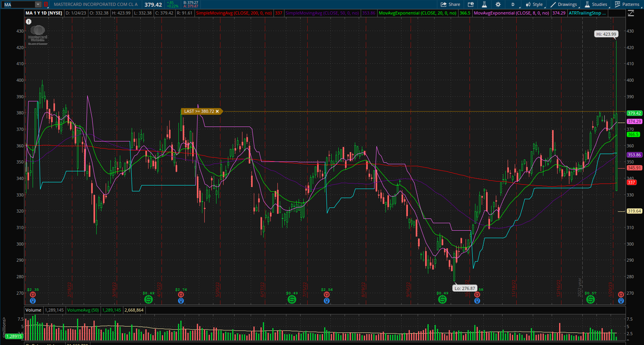Click the 379.42 last price axis label
The height and width of the screenshot is (345, 644).
tap(634, 113)
